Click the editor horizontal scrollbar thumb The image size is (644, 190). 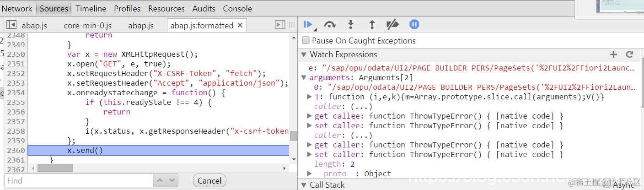pos(55,168)
